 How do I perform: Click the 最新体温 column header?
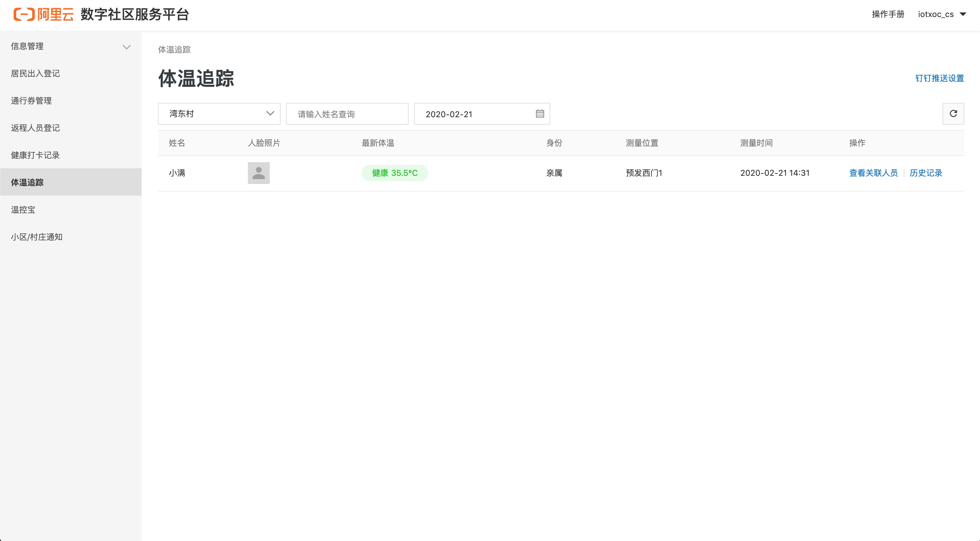(x=377, y=143)
